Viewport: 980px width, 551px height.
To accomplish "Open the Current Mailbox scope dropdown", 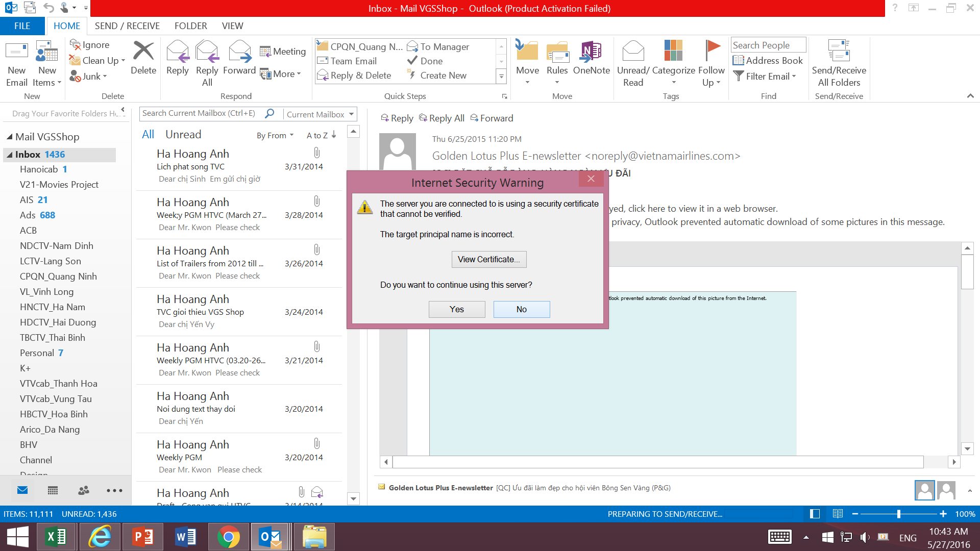I will (x=320, y=114).
